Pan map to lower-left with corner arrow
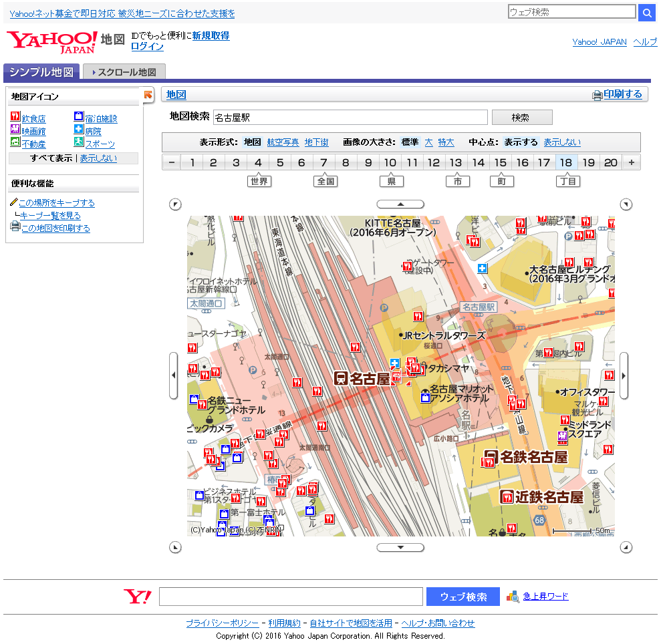Image resolution: width=661 pixels, height=644 pixels. 175,548
